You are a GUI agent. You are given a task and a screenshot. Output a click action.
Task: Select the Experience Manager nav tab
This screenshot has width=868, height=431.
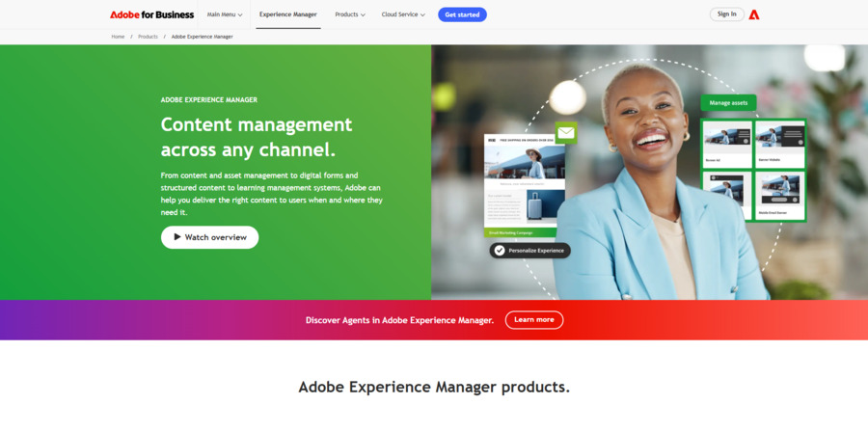coord(287,14)
